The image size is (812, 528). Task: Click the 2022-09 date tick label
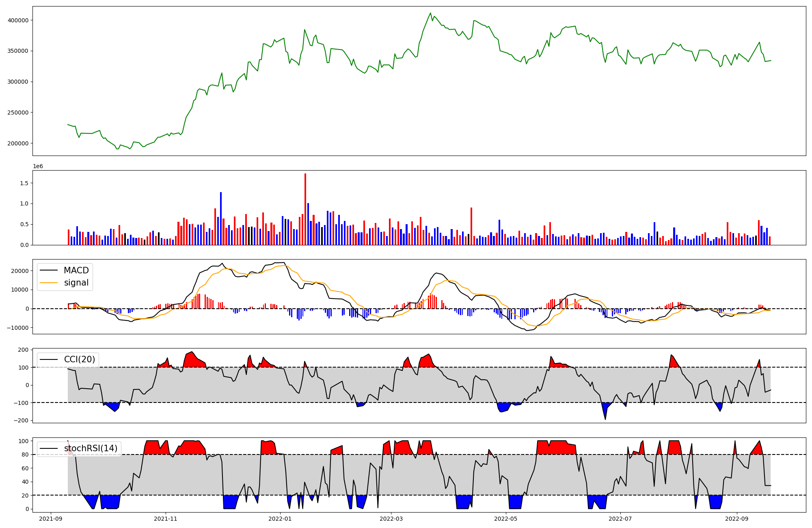coord(736,519)
